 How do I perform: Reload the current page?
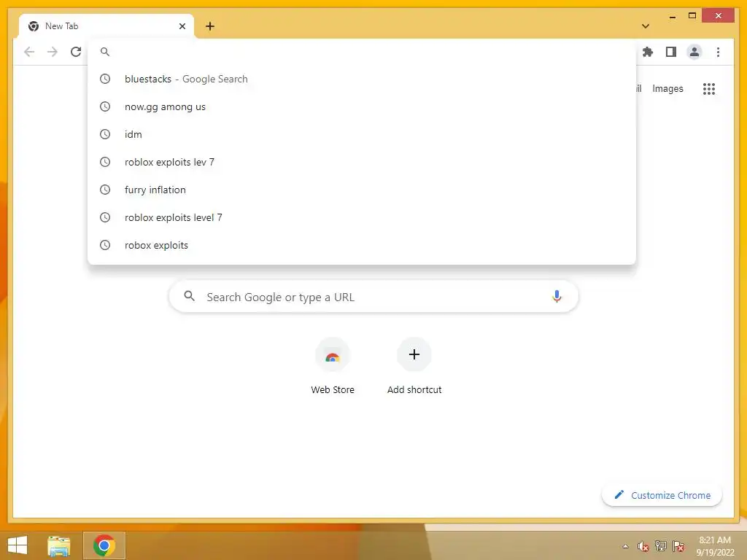(76, 52)
